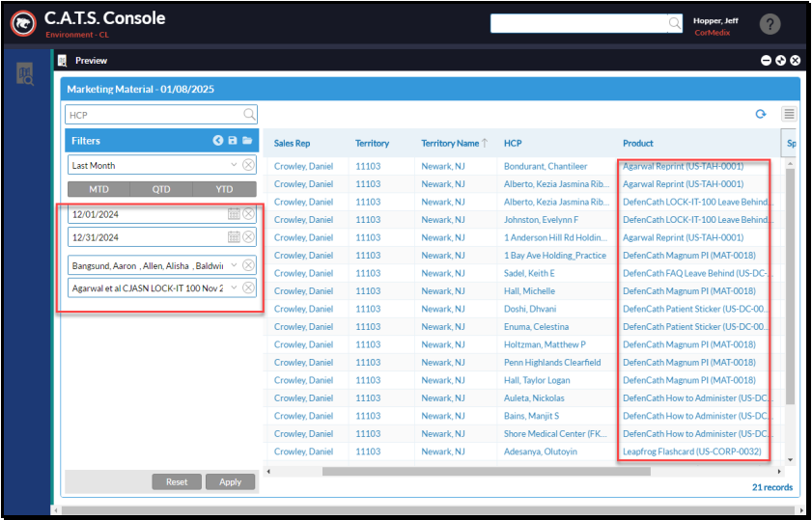Screen dimensions: 812x520
Task: Click the Preview panel document icon
Action: tap(63, 61)
